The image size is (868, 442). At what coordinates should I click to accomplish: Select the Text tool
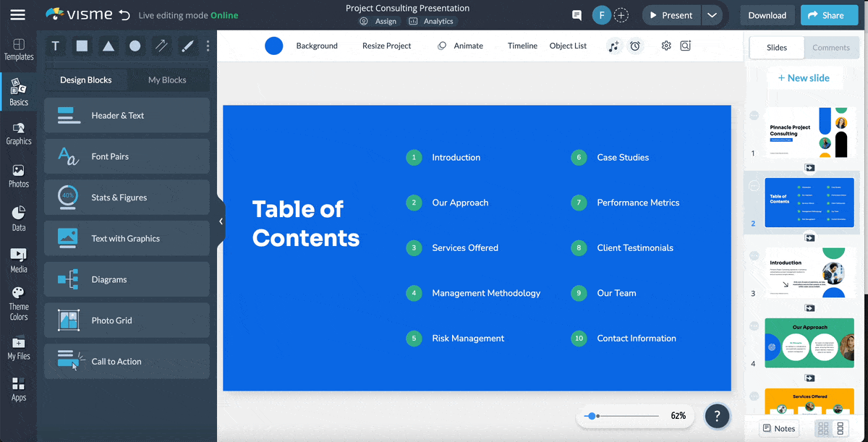pos(55,46)
